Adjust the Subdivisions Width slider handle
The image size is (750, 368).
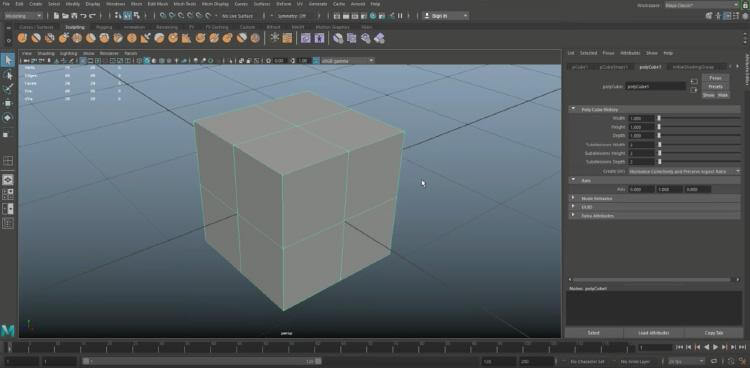click(x=659, y=145)
